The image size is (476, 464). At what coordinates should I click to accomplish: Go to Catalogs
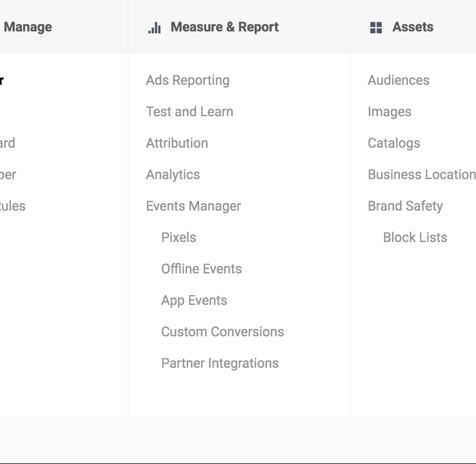[x=394, y=143]
